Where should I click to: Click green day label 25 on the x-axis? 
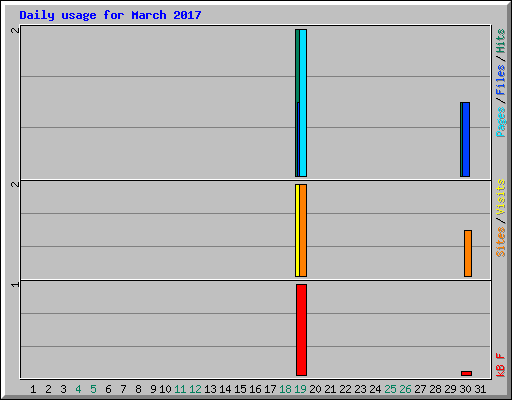click(390, 389)
